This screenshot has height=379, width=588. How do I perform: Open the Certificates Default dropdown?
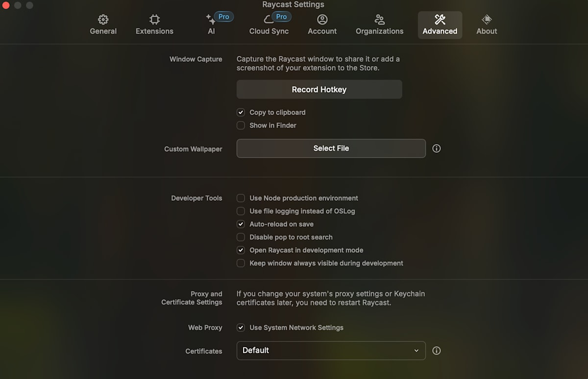(x=331, y=351)
